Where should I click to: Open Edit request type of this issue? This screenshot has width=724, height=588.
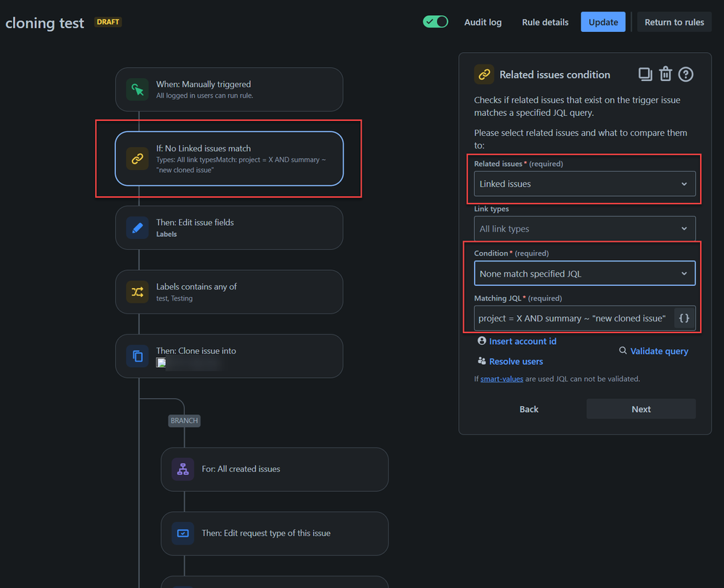click(274, 533)
